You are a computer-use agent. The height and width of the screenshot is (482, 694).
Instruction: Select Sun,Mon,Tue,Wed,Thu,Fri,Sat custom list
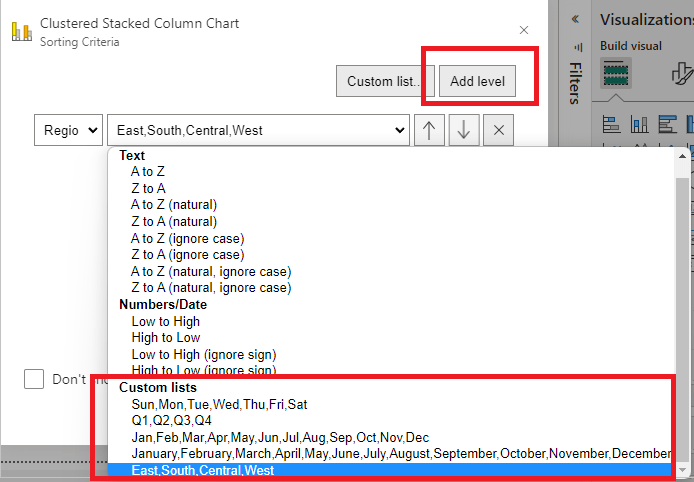click(x=219, y=404)
